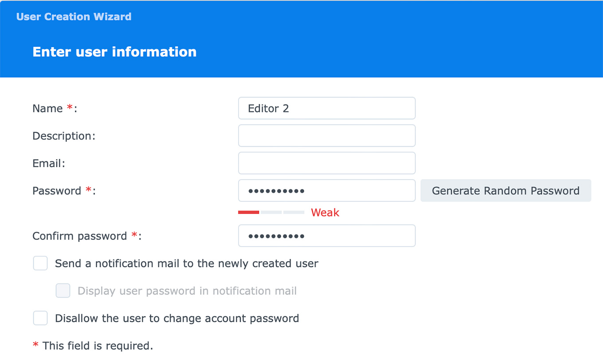This screenshot has width=603, height=364.
Task: Focus the empty Description text box
Action: coord(326,136)
